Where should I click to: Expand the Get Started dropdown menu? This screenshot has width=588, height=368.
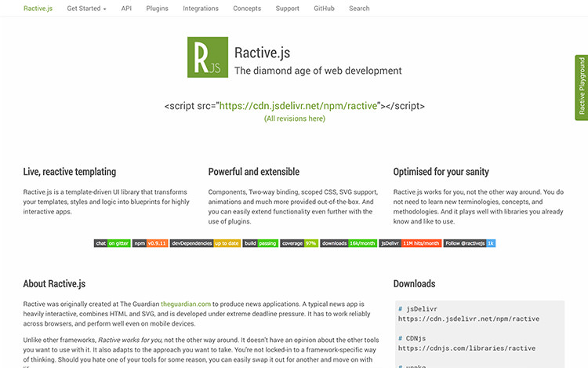(x=86, y=9)
